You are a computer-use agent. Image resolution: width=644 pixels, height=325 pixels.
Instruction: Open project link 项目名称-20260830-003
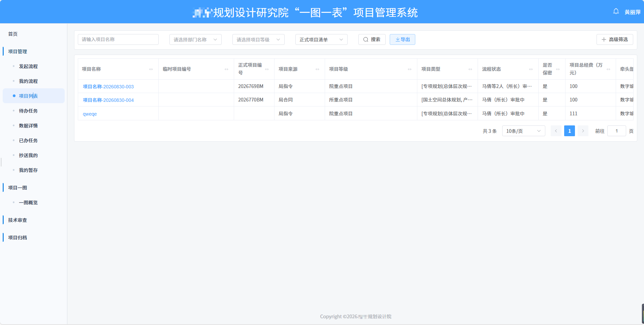tap(108, 87)
